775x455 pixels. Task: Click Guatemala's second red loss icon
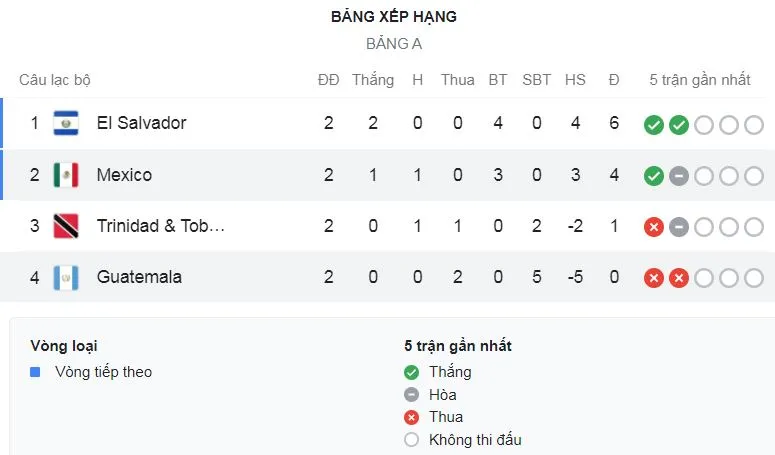(x=679, y=278)
